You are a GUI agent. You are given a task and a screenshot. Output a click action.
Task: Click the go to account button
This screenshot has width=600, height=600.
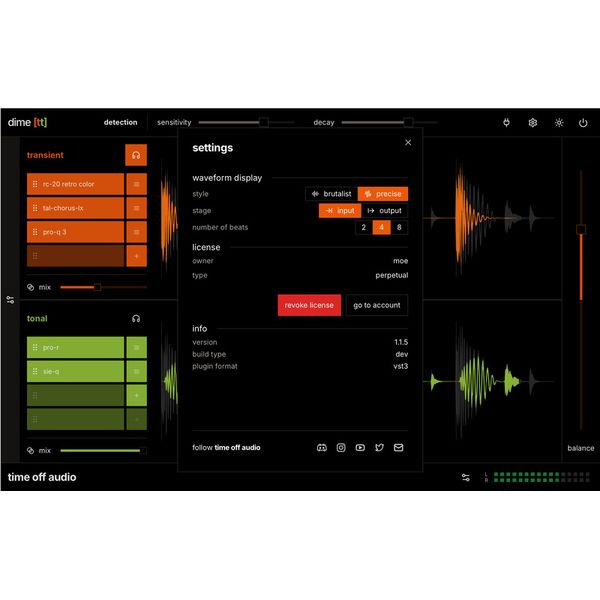point(376,305)
